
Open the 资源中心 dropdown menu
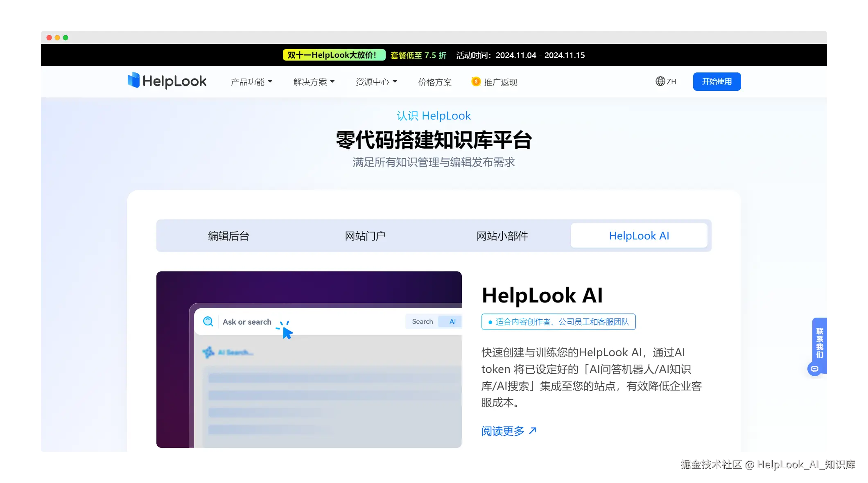pyautogui.click(x=376, y=82)
